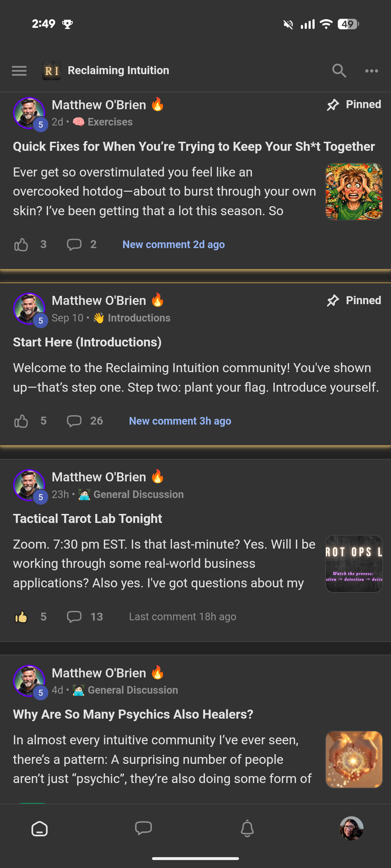Go to the Home feed tab
The height and width of the screenshot is (868, 391).
coord(39,829)
